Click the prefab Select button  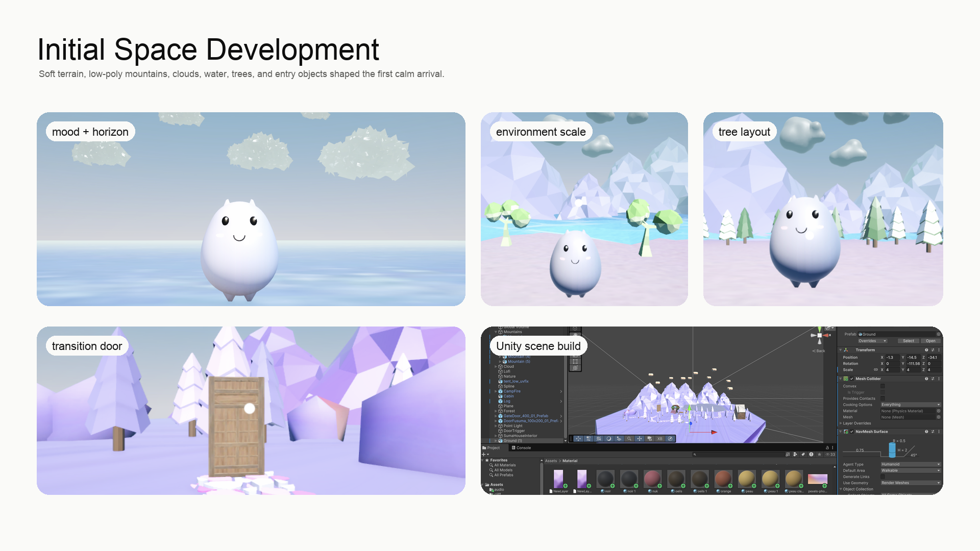tap(909, 341)
